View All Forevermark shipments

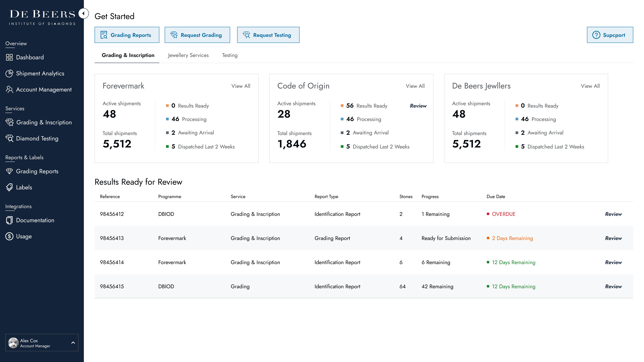click(240, 86)
